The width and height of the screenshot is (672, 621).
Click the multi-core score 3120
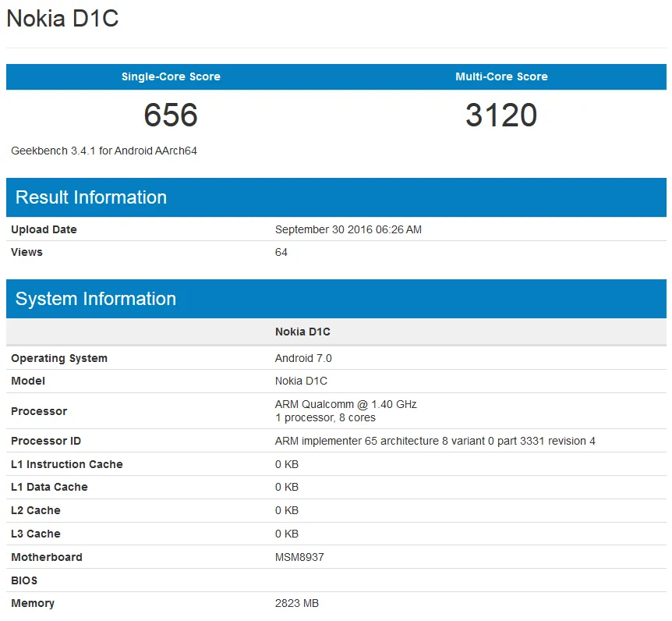[x=501, y=115]
